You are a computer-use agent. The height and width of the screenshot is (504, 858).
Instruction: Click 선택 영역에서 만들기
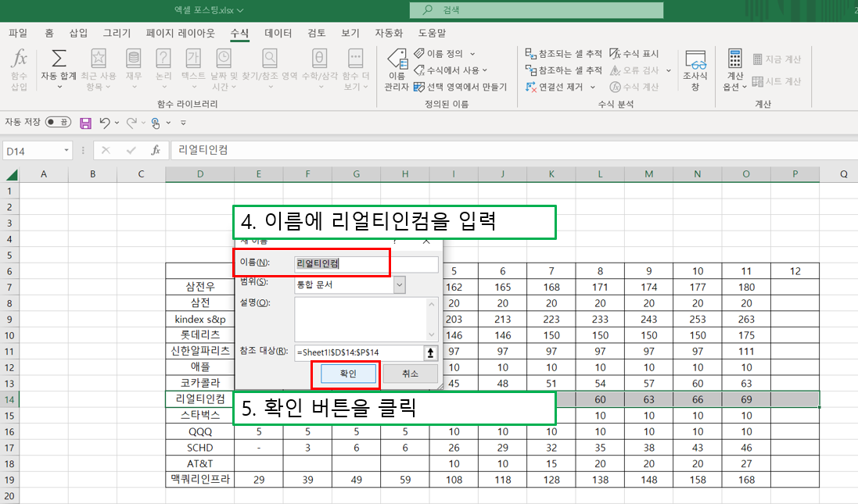coord(460,87)
